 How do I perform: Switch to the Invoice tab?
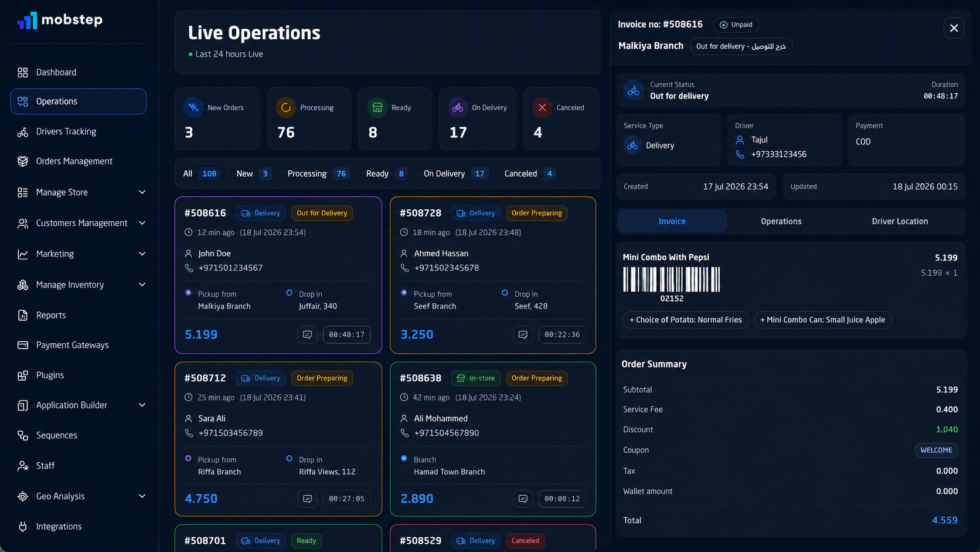coord(672,221)
